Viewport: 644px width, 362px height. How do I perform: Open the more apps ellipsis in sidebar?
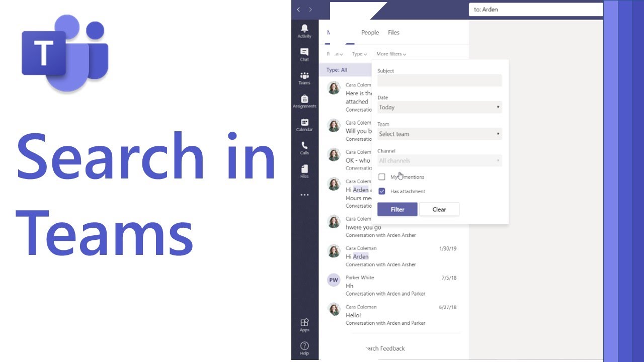pyautogui.click(x=304, y=195)
